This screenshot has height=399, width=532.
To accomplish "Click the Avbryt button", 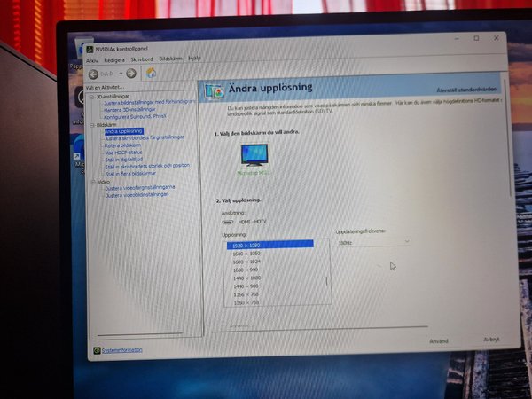I will (491, 340).
